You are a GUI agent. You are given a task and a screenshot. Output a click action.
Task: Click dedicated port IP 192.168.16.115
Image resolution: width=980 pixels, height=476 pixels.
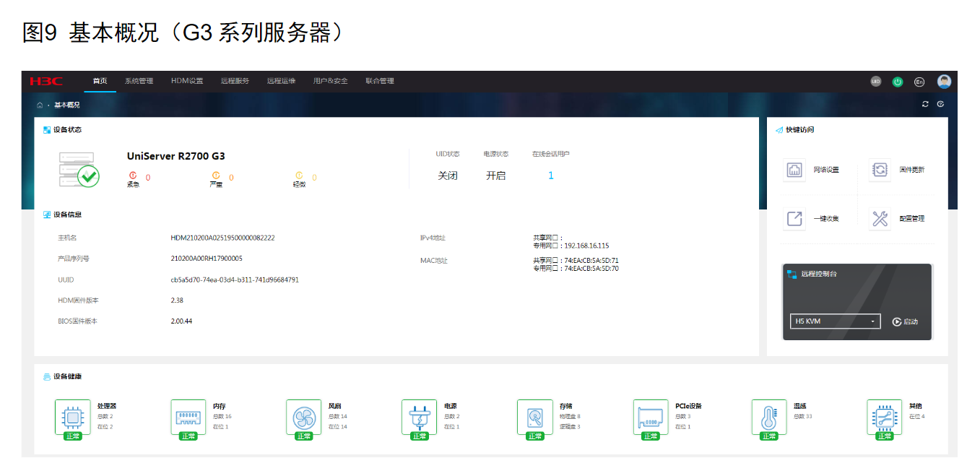pyautogui.click(x=586, y=246)
